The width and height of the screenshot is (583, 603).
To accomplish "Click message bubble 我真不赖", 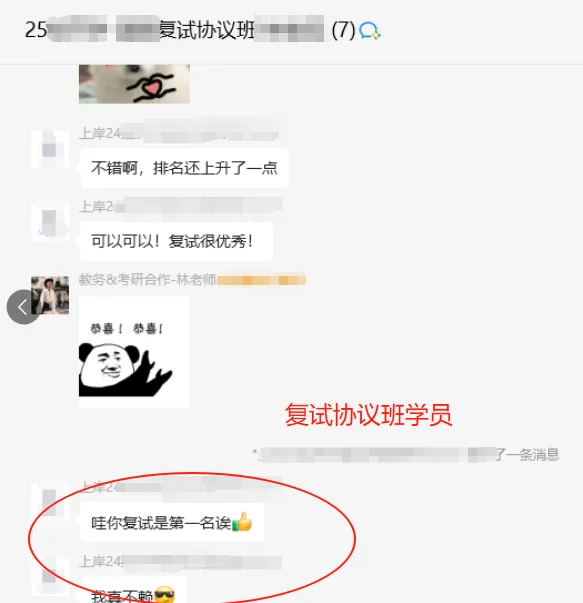I will [x=133, y=590].
